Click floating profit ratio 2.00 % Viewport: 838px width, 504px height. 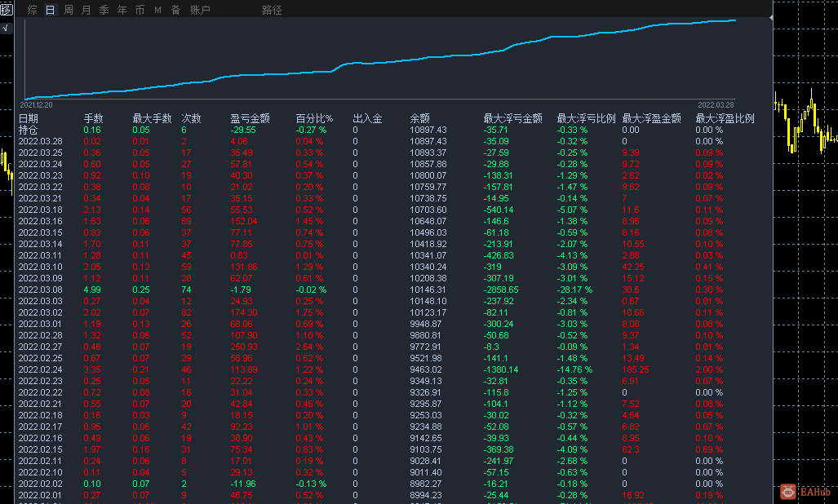pos(709,369)
